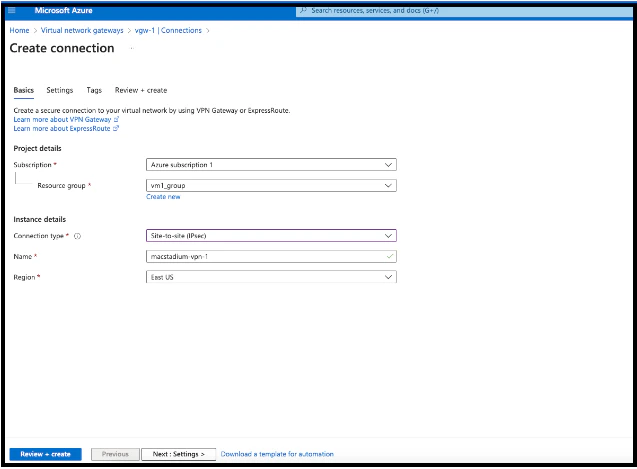Open Virtual network gateways breadcrumb
The height and width of the screenshot is (469, 637).
point(82,30)
